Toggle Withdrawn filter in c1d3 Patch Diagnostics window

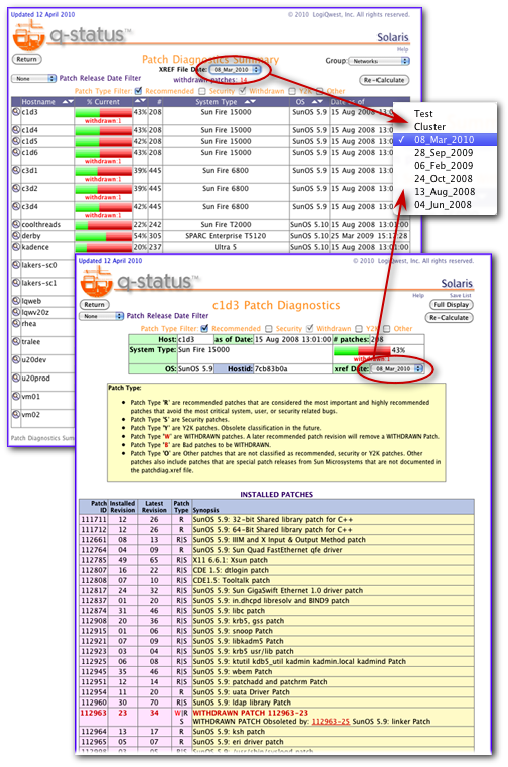tap(309, 328)
